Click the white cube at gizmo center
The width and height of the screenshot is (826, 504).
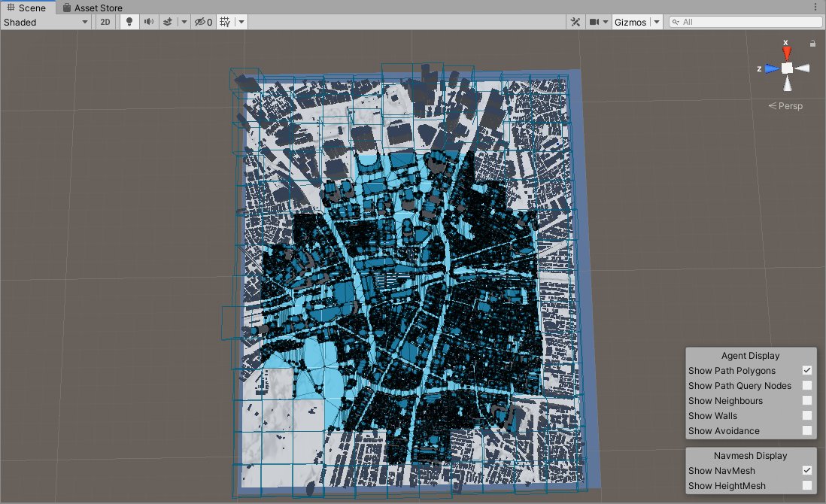[x=787, y=68]
